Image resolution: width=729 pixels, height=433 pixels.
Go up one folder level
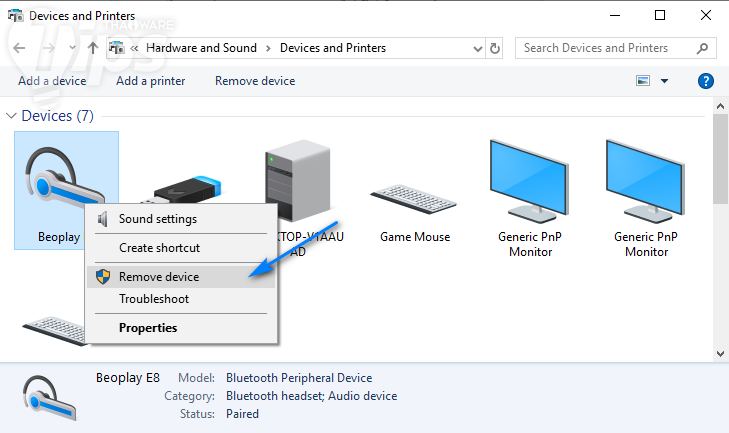click(x=93, y=48)
